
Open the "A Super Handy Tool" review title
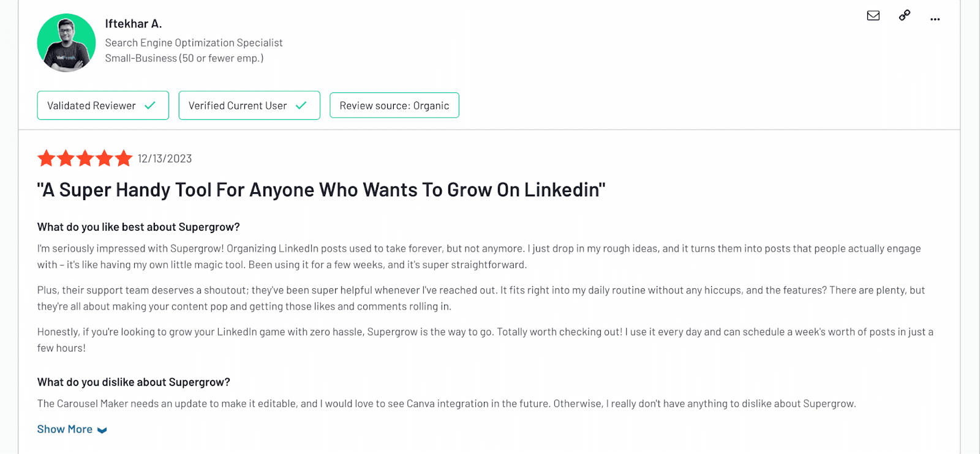321,190
